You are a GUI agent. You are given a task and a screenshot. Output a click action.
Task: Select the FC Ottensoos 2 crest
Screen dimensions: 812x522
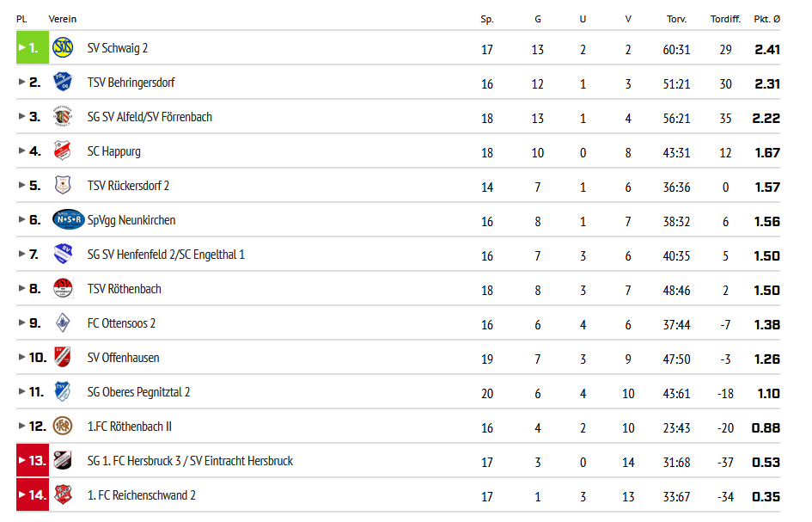pyautogui.click(x=63, y=323)
